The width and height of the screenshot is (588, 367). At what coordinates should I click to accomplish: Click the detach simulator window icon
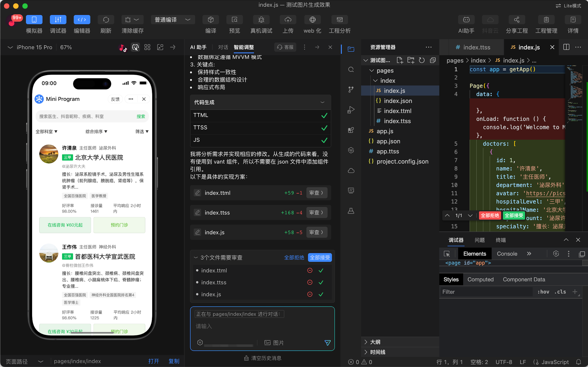pyautogui.click(x=160, y=47)
